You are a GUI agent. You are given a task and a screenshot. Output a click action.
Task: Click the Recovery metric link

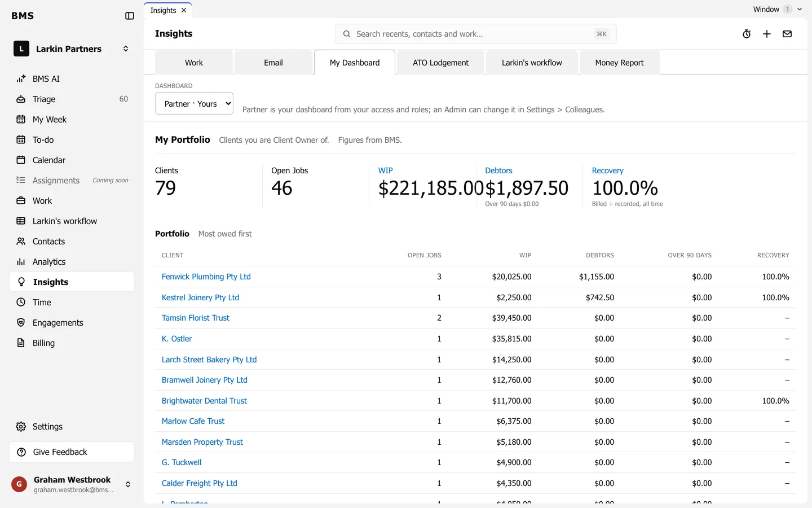coord(607,170)
